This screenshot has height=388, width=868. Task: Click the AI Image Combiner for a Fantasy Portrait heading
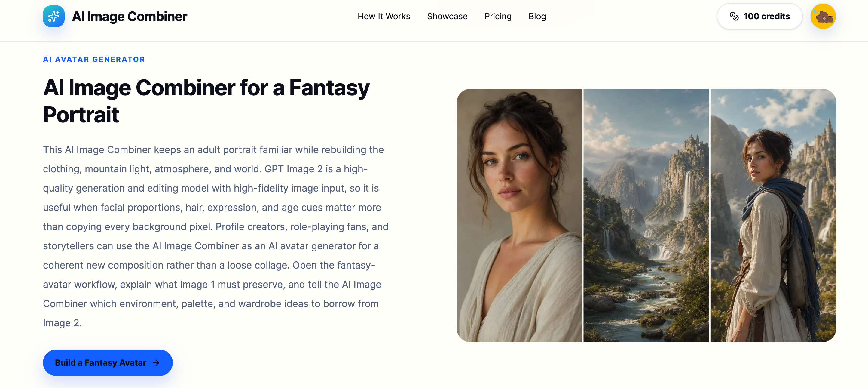[206, 101]
